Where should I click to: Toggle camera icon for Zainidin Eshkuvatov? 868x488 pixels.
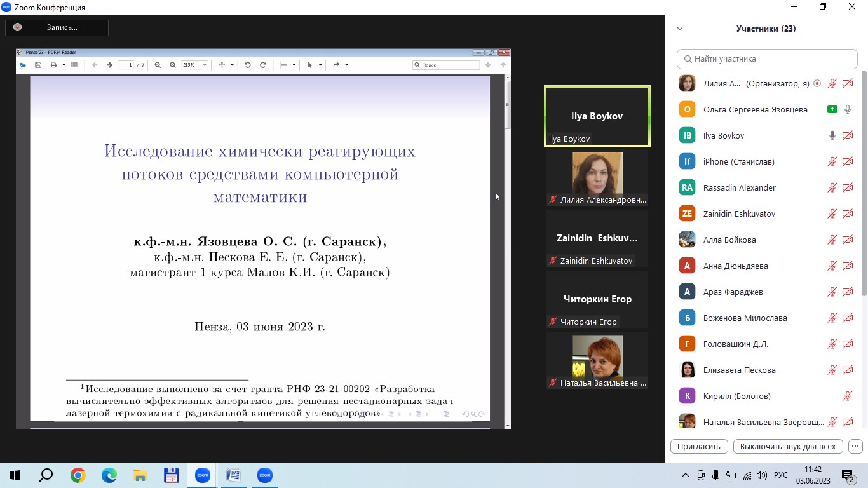tap(848, 213)
